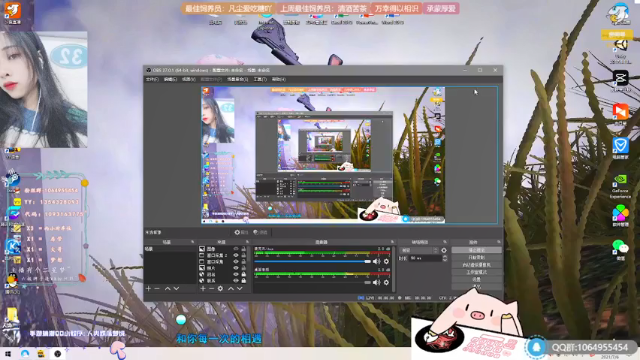The height and width of the screenshot is (360, 640).
Task: Open the CapCut (剪映) desktop shortcut
Action: pyautogui.click(x=620, y=80)
